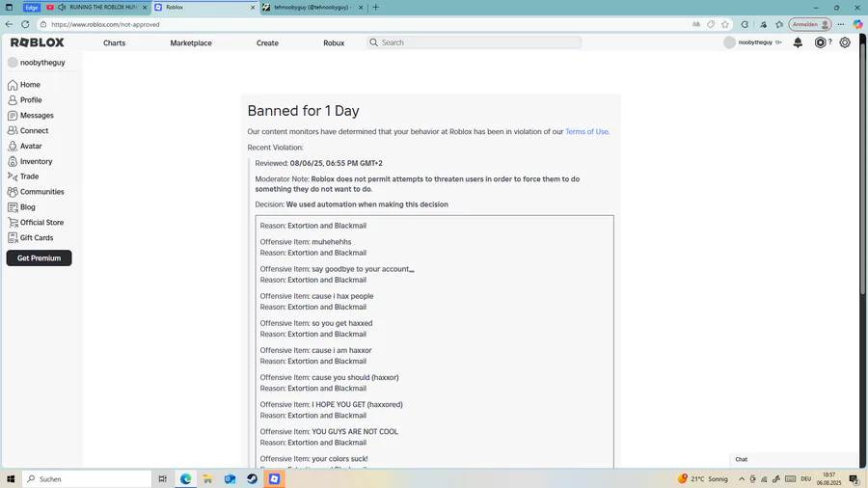868x488 pixels.
Task: Reload the page with refresh icon
Action: pos(25,24)
